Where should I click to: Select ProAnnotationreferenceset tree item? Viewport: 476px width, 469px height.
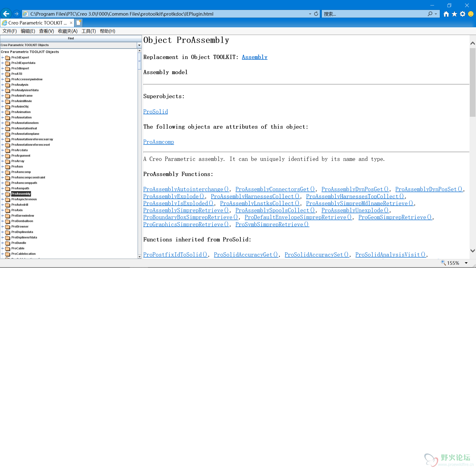31,145
